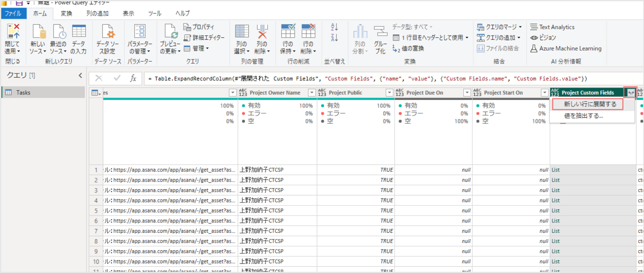The image size is (644, 273).
Task: Confirm the formula with the checkmark icon
Action: 117,78
